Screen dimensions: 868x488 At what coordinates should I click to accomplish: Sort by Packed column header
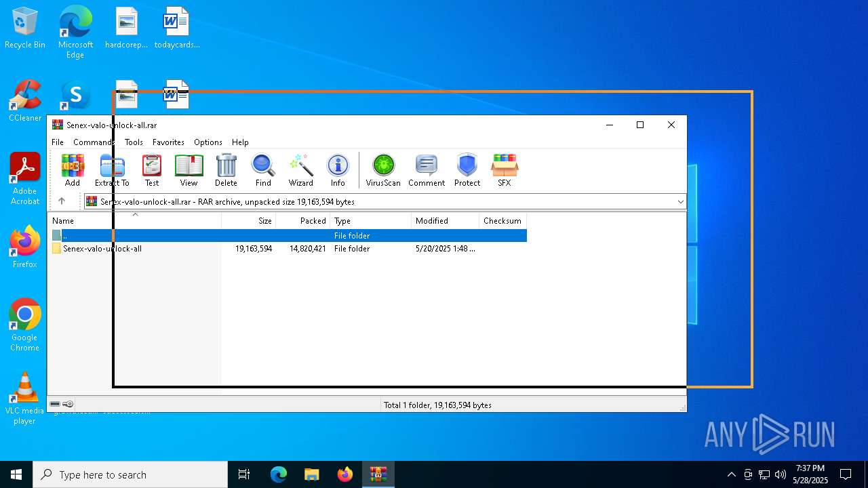[302, 221]
